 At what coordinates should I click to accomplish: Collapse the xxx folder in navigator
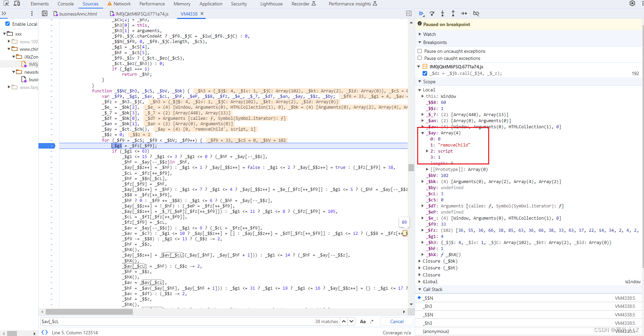pos(4,34)
